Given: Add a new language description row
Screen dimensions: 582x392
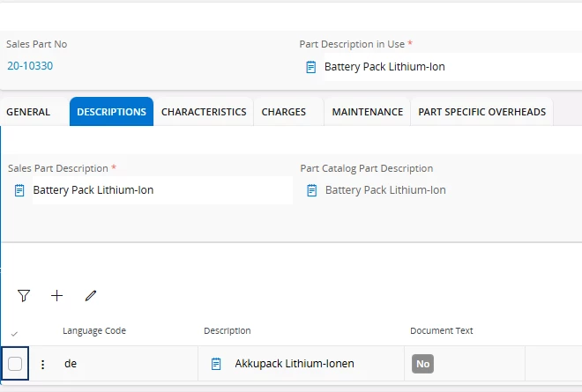Looking at the screenshot, I should [56, 296].
